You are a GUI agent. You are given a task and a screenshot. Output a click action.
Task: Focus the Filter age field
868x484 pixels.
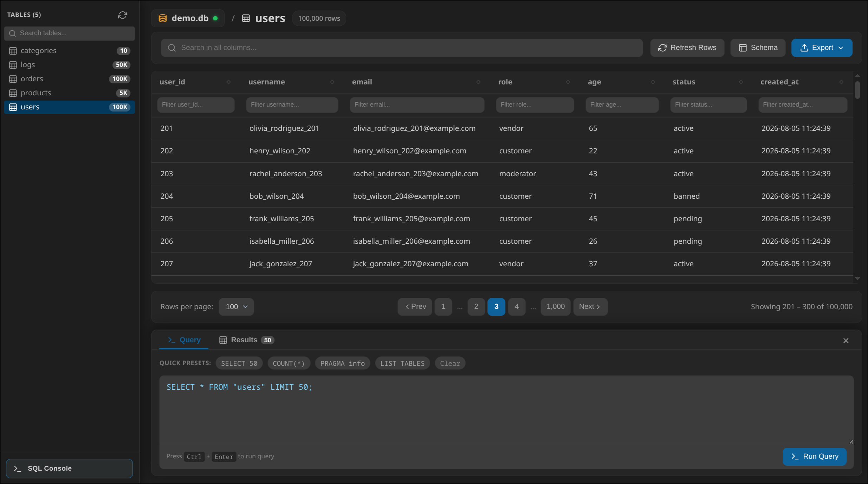(x=622, y=105)
